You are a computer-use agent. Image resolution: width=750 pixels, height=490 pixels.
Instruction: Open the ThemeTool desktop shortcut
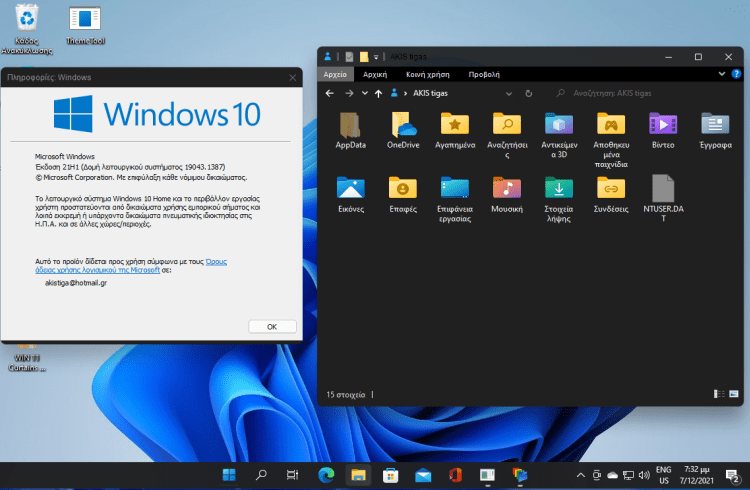(x=85, y=25)
